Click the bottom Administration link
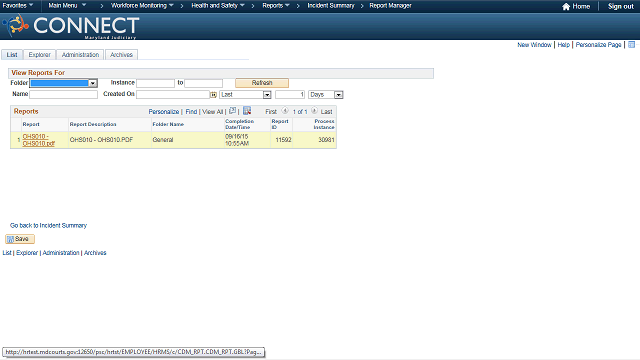 click(x=61, y=253)
